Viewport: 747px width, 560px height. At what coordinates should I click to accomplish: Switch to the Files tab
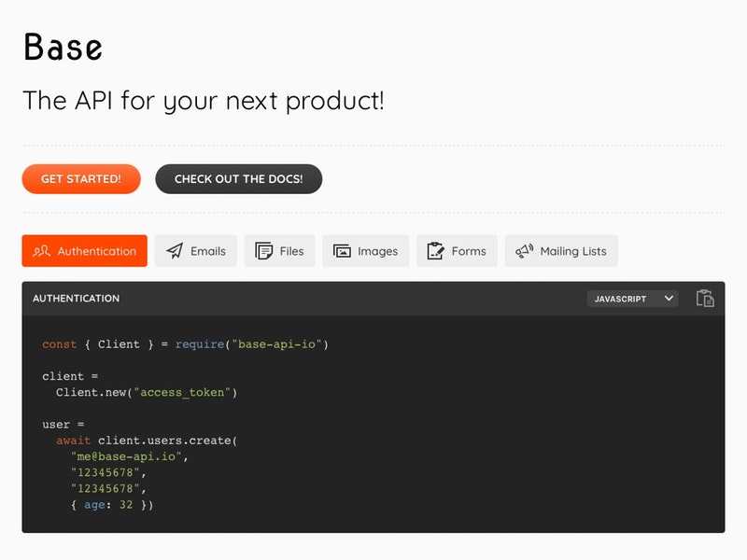point(279,250)
